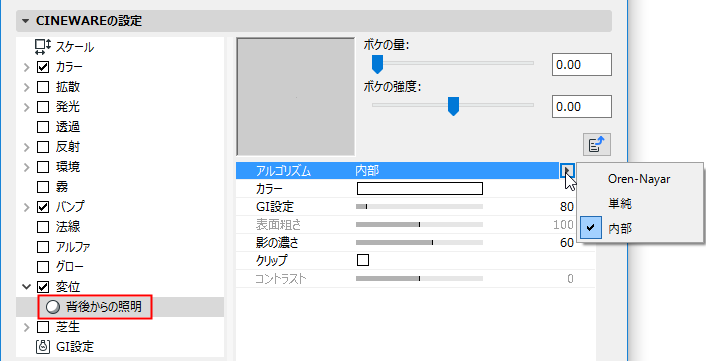The image size is (706, 361).
Task: Click the gray material preview thumbnail
Action: click(x=296, y=97)
